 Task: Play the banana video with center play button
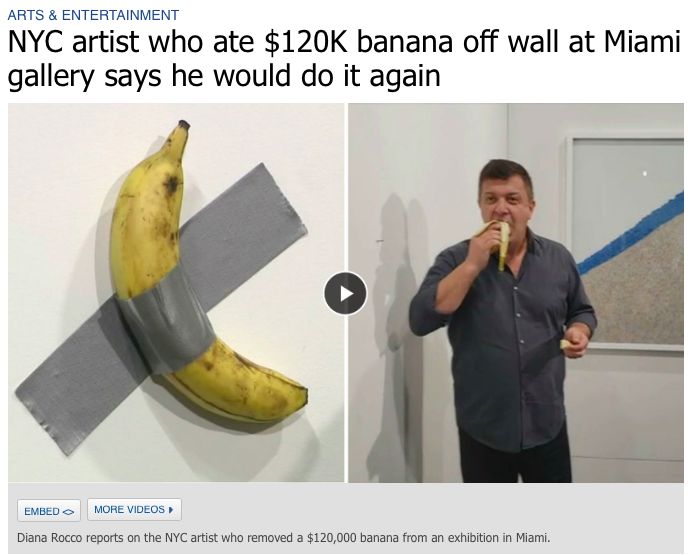click(x=345, y=293)
